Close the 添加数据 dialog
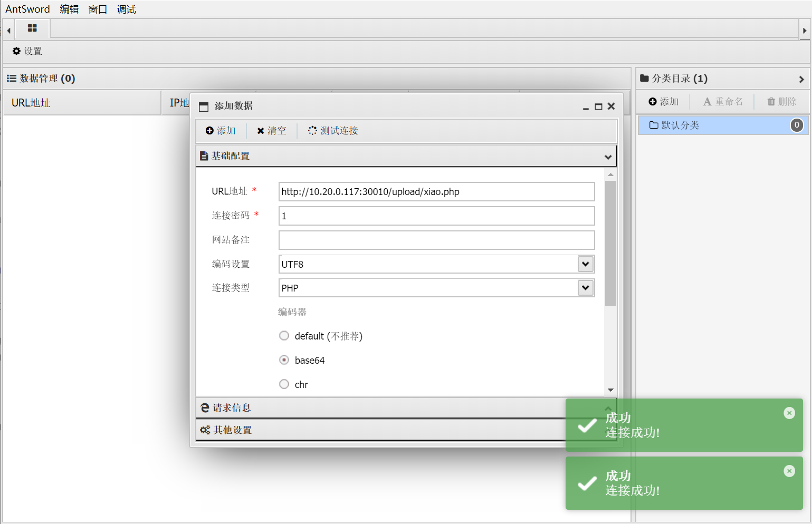The width and height of the screenshot is (812, 524). [611, 106]
